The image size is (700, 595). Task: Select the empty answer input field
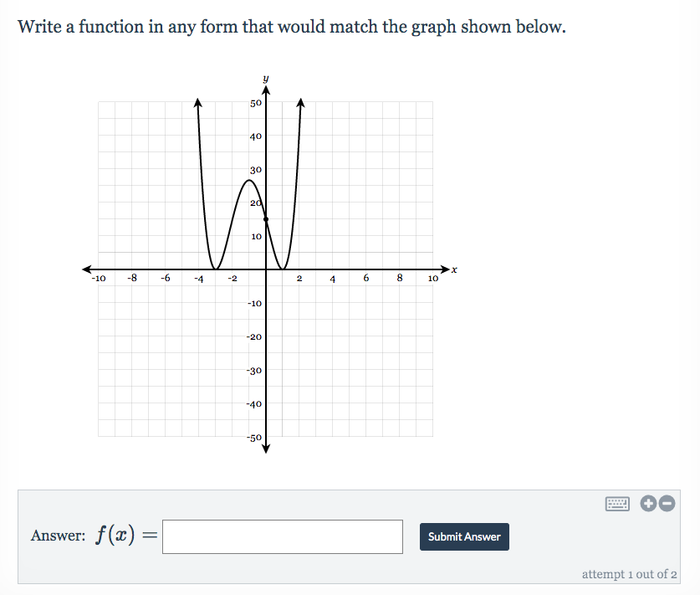(x=282, y=536)
